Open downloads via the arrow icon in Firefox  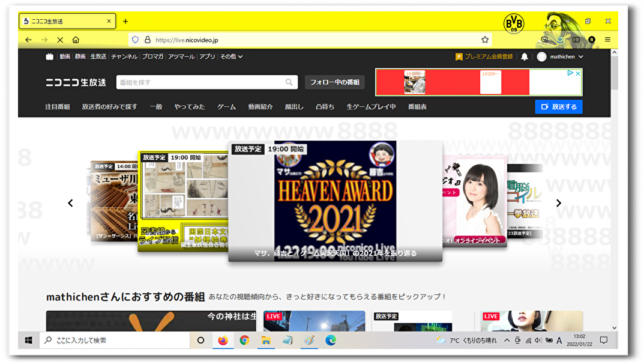click(560, 39)
